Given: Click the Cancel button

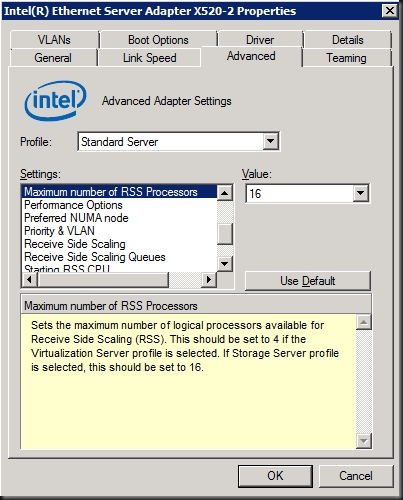Looking at the screenshot, I should tap(356, 476).
